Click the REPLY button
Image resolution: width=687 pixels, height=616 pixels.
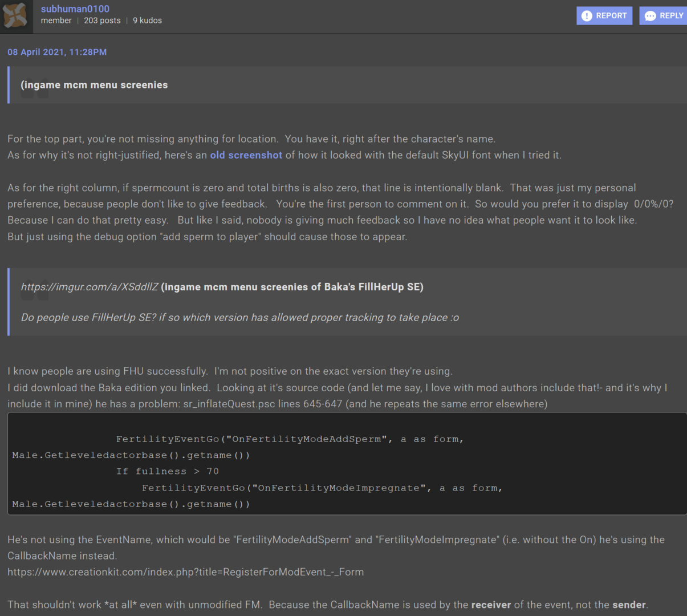(664, 15)
